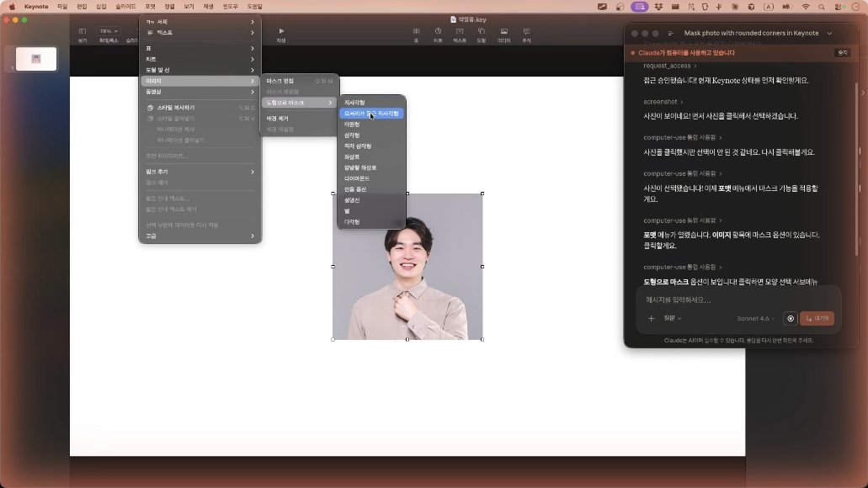
Task: Add a comment with the 주석 toolbar icon
Action: [526, 31]
